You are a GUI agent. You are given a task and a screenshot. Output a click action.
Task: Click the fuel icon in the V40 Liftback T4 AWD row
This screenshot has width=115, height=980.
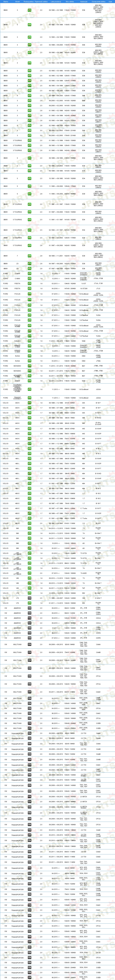point(29,573)
